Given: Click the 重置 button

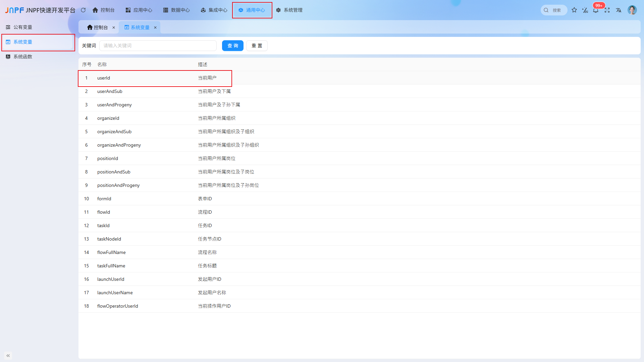Looking at the screenshot, I should [257, 46].
